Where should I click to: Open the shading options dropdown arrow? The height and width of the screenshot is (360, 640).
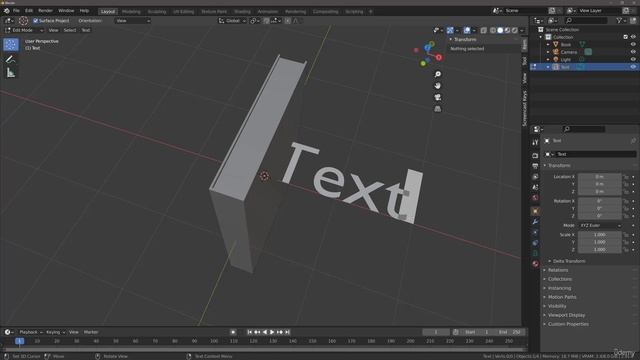pos(522,31)
